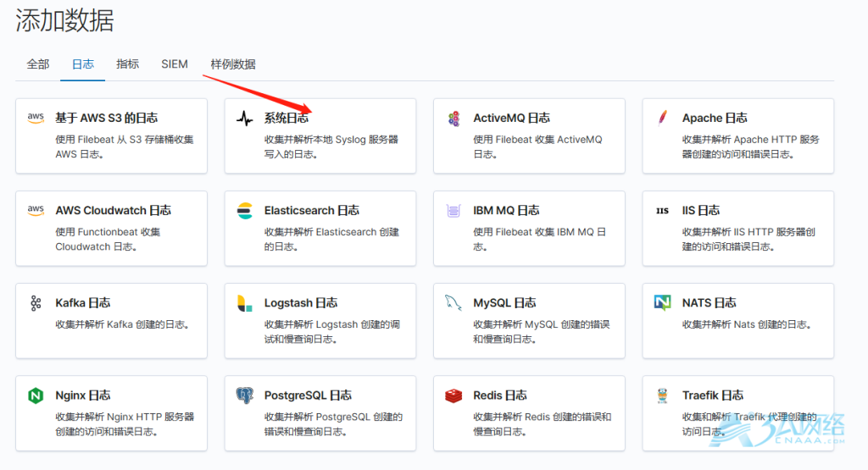Click the PostgreSQL elephant icon
This screenshot has width=868, height=470.
click(x=244, y=395)
